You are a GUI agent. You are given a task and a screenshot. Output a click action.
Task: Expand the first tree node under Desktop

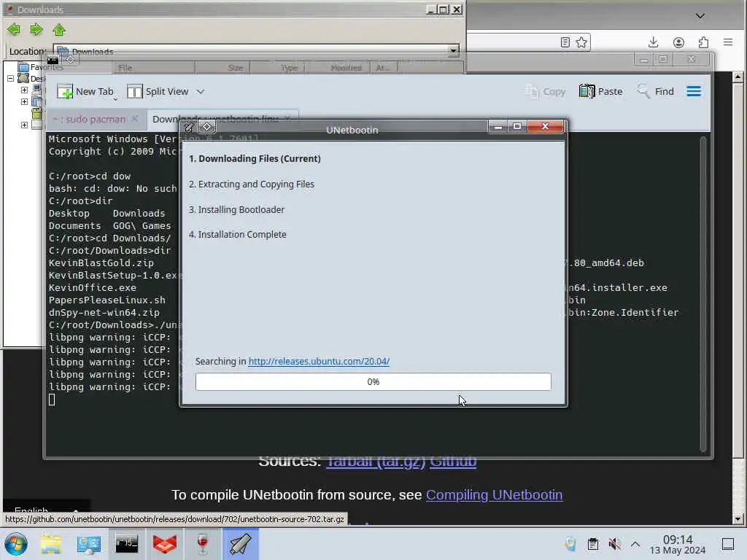tap(24, 90)
